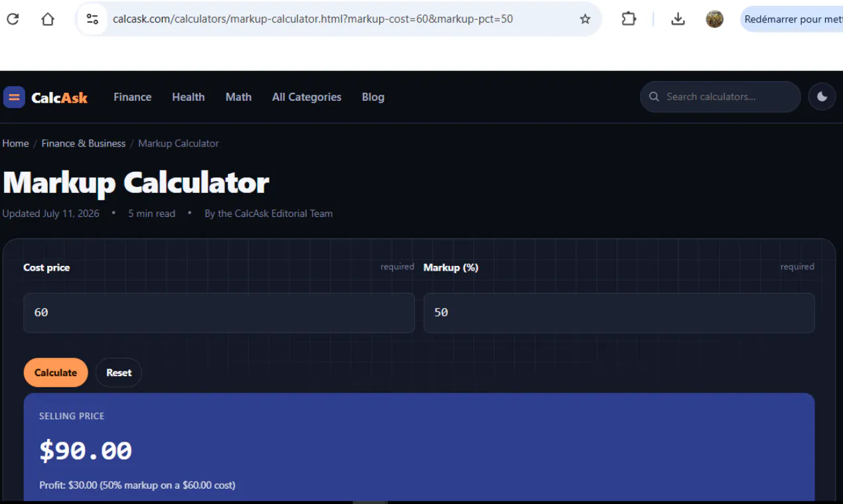The height and width of the screenshot is (504, 843).
Task: Open the Blog link in navigation
Action: (373, 97)
